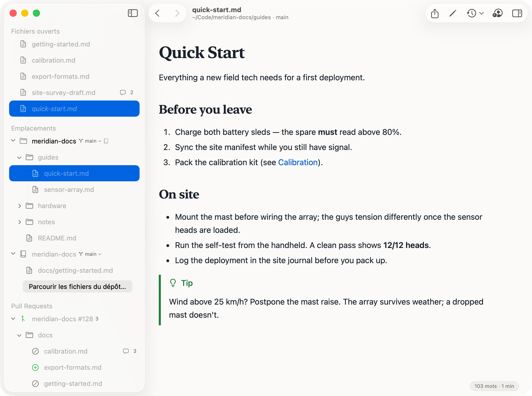Viewport: 532px width, 396px height.
Task: Click Parcourir les fichiers du dépôt button
Action: click(77, 287)
